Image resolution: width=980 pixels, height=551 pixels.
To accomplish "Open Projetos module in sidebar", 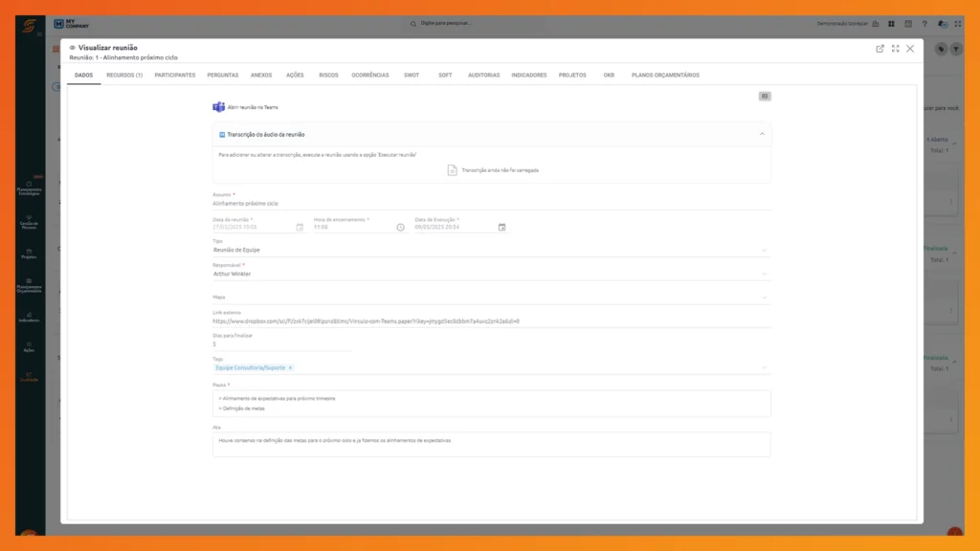I will point(29,253).
